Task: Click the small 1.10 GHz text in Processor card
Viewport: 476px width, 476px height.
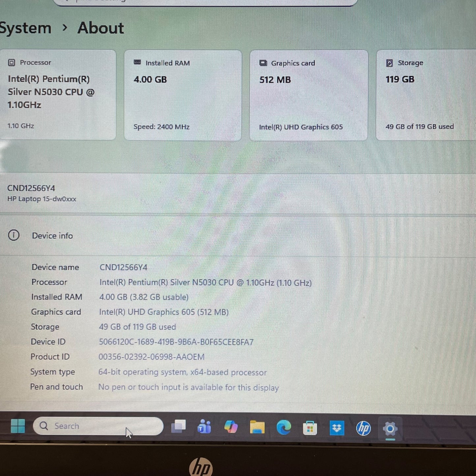Action: tap(21, 126)
